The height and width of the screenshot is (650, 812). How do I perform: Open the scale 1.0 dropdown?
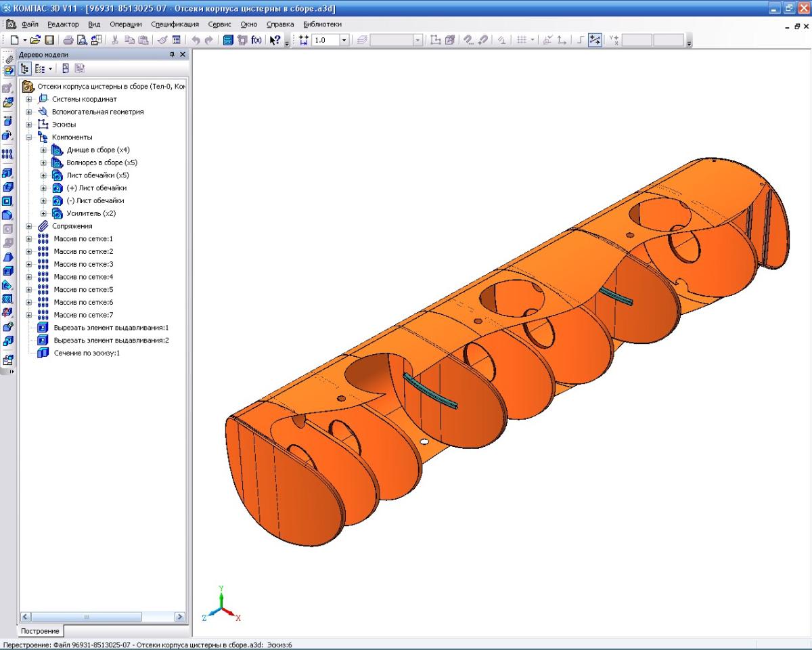(344, 41)
